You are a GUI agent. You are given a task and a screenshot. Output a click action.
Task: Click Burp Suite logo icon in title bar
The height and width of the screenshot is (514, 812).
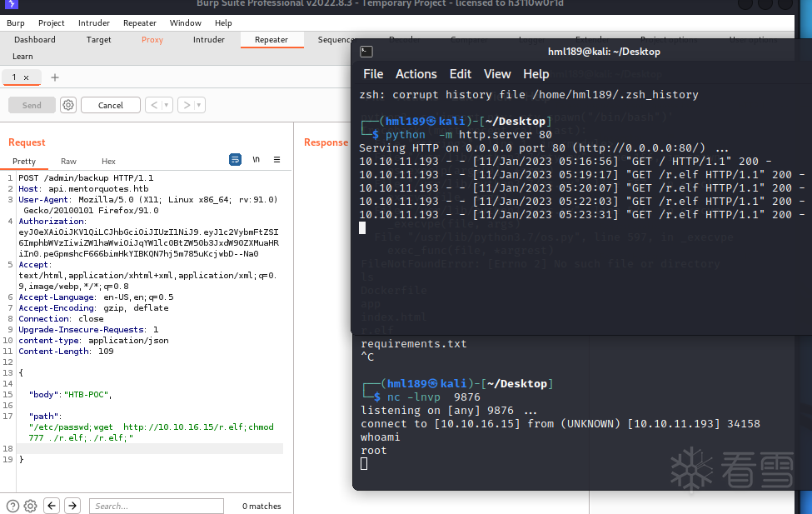point(11,3)
